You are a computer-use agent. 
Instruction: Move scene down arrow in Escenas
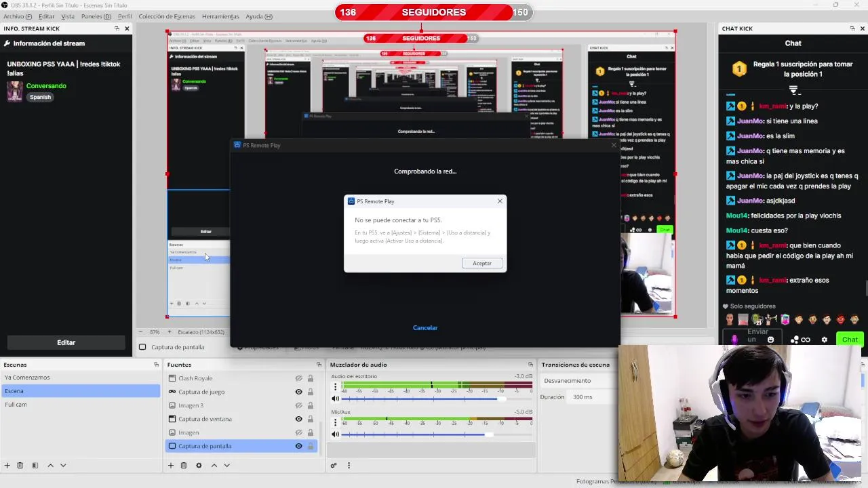point(63,466)
